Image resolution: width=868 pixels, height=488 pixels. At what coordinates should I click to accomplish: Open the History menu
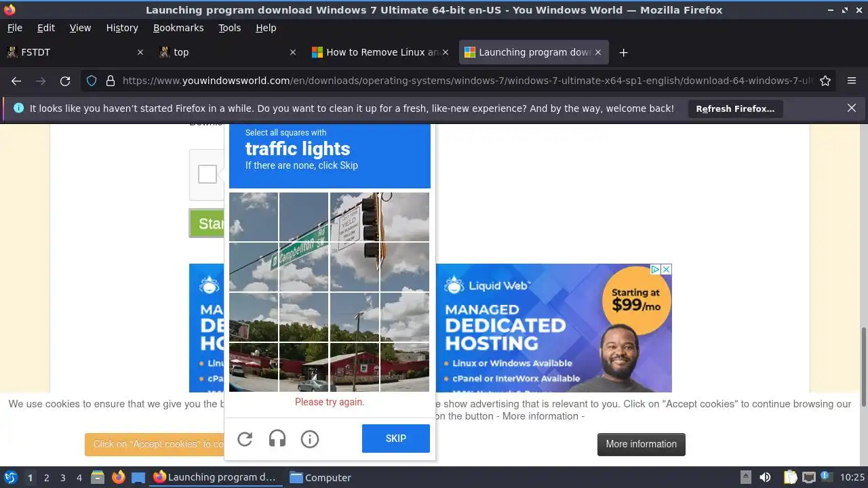122,28
